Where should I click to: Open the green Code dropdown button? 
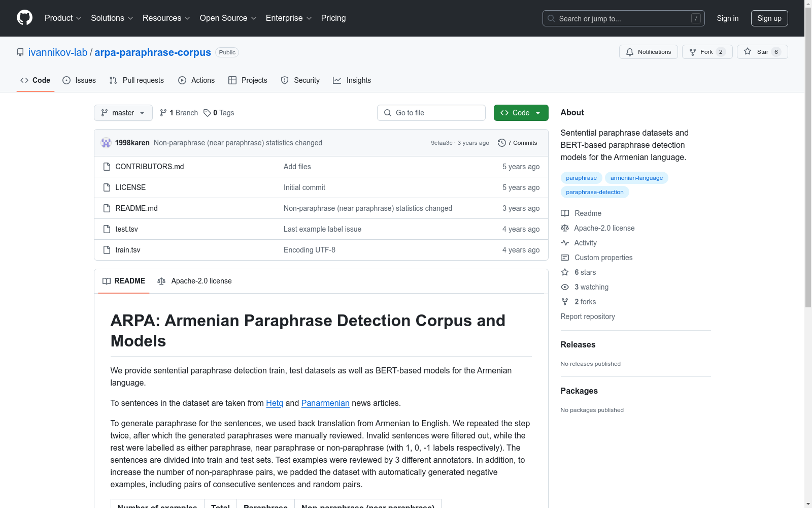[x=521, y=113]
